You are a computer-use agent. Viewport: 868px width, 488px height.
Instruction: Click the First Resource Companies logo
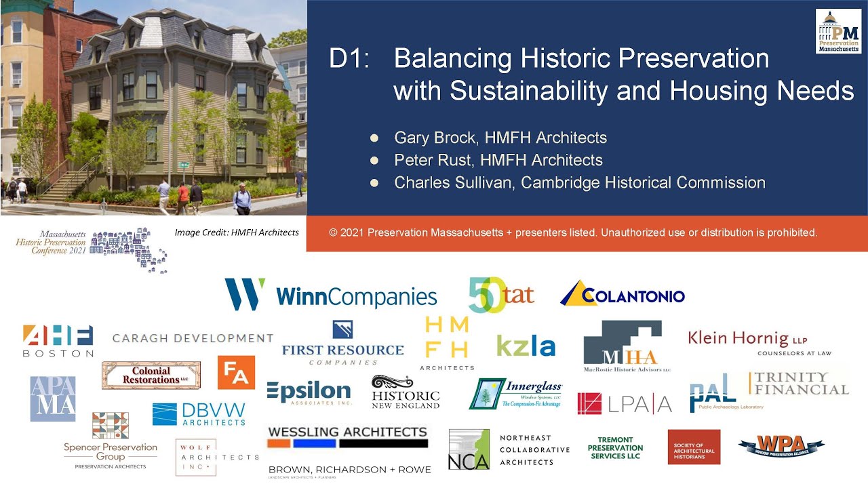[342, 343]
